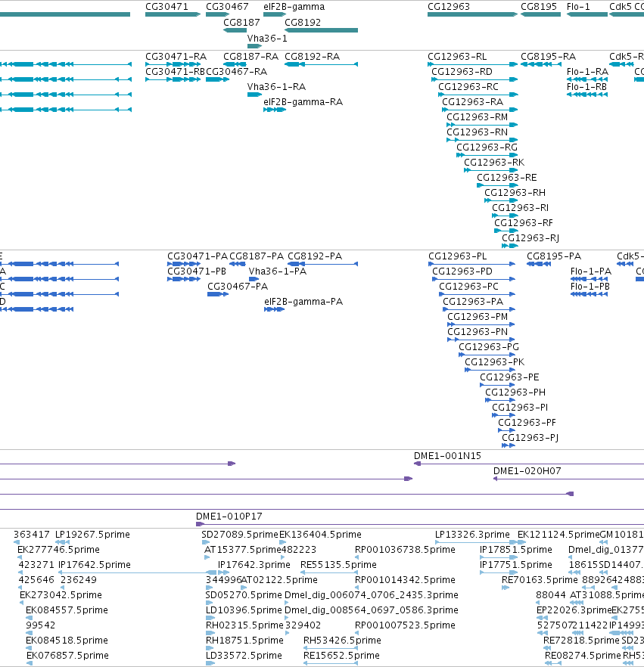Select EST SD27089.5prime
The width and height of the screenshot is (644, 667).
click(240, 535)
